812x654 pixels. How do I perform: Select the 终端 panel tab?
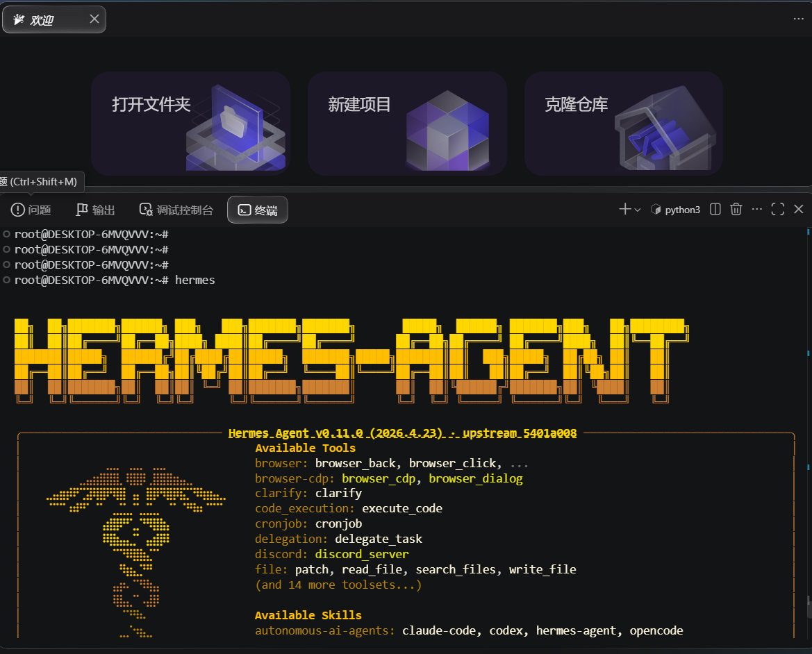click(x=258, y=210)
